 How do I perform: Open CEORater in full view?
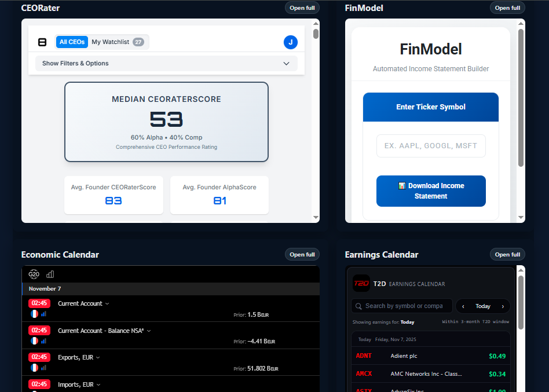point(302,8)
